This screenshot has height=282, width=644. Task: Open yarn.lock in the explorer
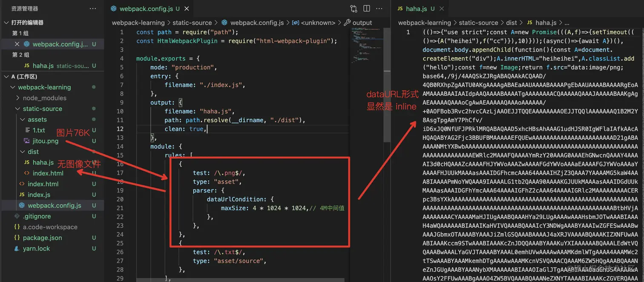tap(36, 248)
